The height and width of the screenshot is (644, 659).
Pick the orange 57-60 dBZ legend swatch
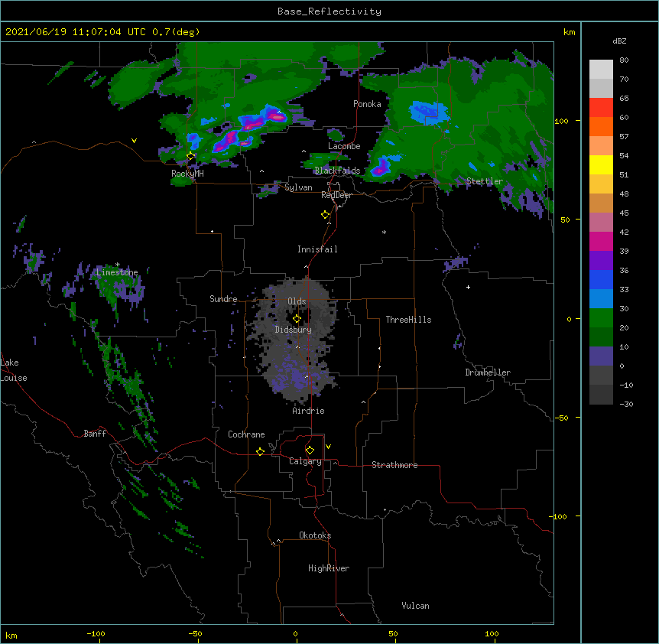601,126
